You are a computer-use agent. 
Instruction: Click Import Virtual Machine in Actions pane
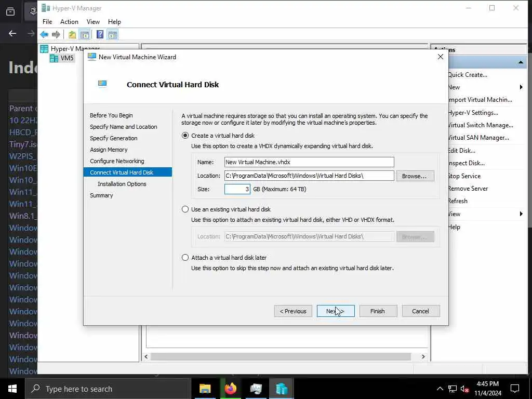tap(480, 100)
